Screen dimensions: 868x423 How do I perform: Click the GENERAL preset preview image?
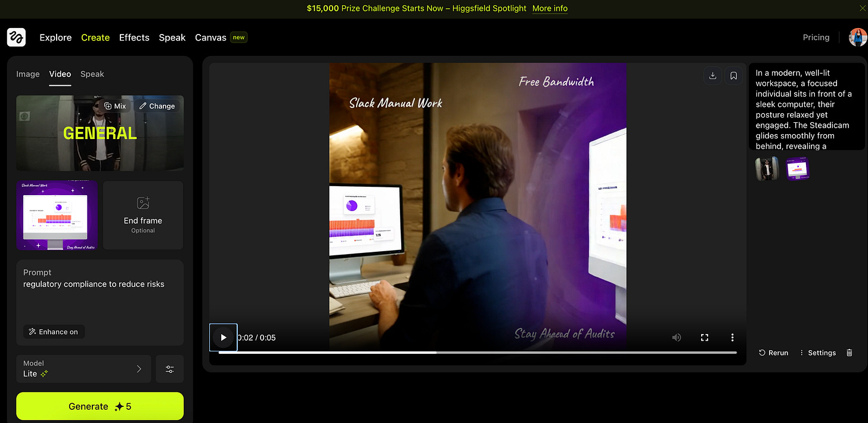(100, 133)
